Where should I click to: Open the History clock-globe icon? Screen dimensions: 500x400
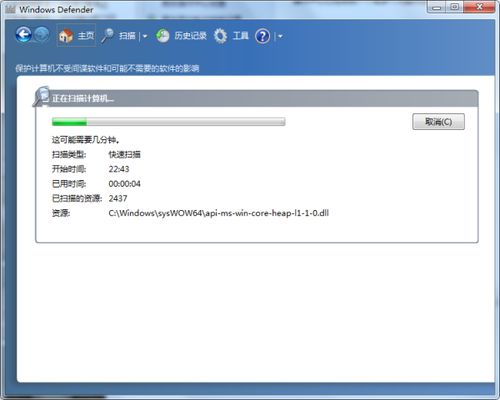(x=163, y=36)
